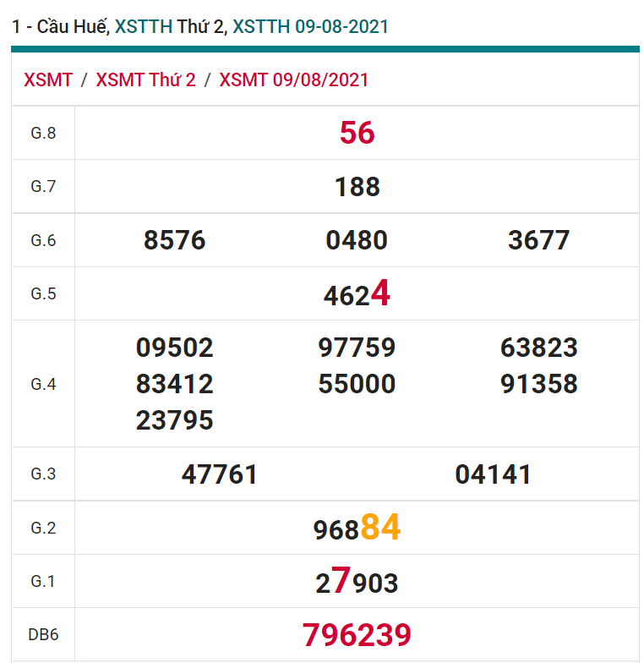Click the G.2 result 96884
The width and height of the screenshot is (644, 663).
[x=357, y=529]
